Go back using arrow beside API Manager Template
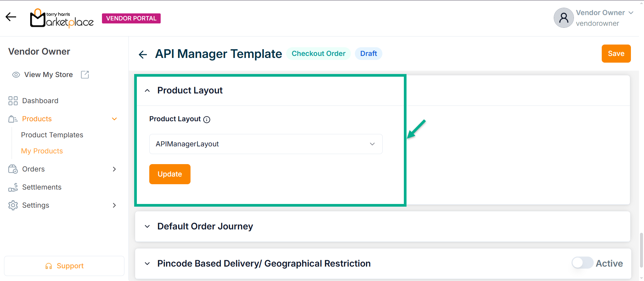Screen dimensions: 644x281 click(x=143, y=54)
